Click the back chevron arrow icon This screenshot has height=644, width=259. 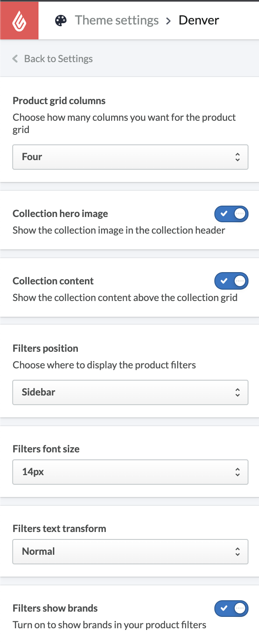tap(14, 58)
